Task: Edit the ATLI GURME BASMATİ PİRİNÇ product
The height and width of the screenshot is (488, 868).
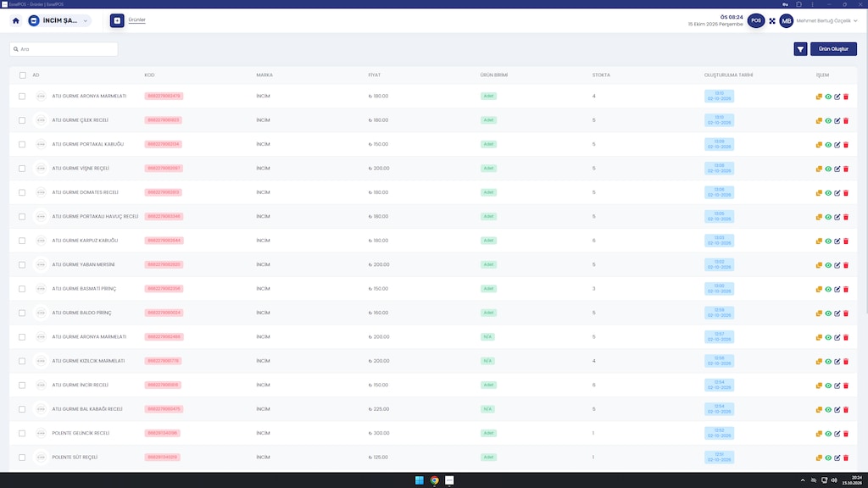Action: [837, 290]
